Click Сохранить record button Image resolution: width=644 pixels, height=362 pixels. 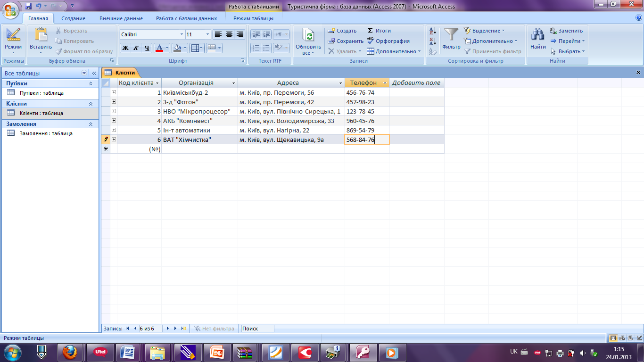(x=346, y=41)
